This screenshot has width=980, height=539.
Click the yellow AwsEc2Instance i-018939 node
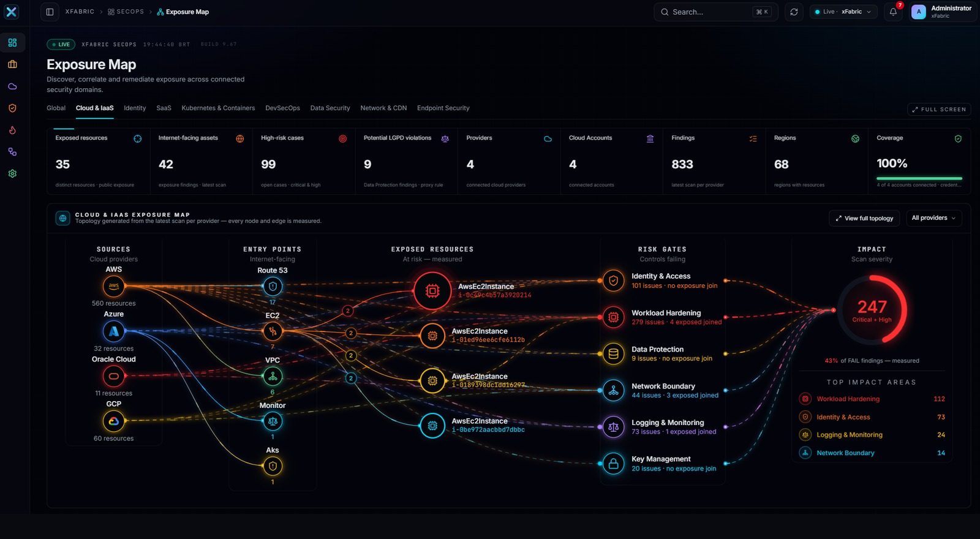(x=432, y=380)
